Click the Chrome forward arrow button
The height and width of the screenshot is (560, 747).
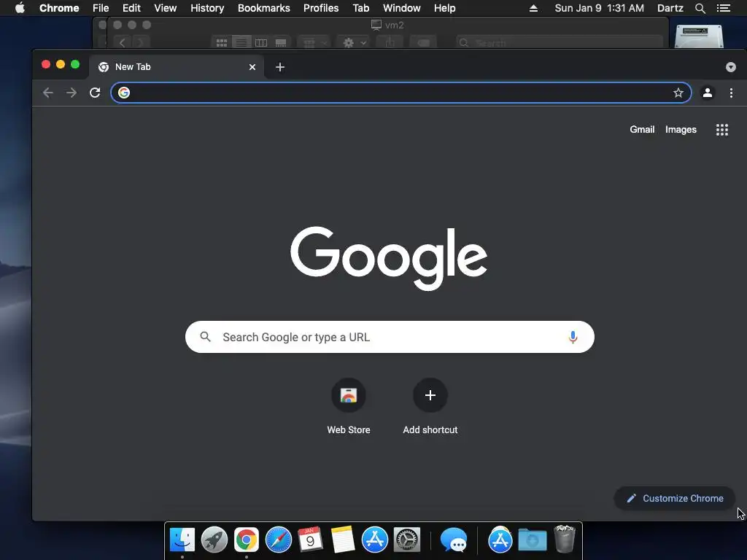click(71, 93)
